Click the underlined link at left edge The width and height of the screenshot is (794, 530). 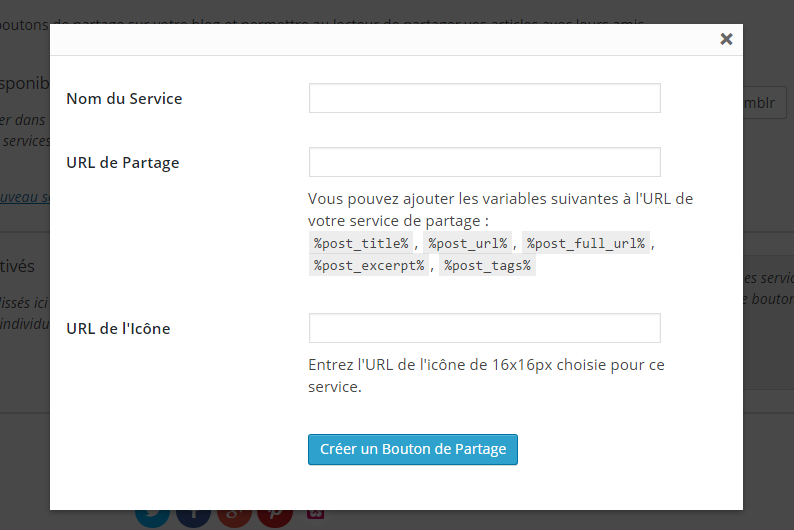pyautogui.click(x=24, y=197)
